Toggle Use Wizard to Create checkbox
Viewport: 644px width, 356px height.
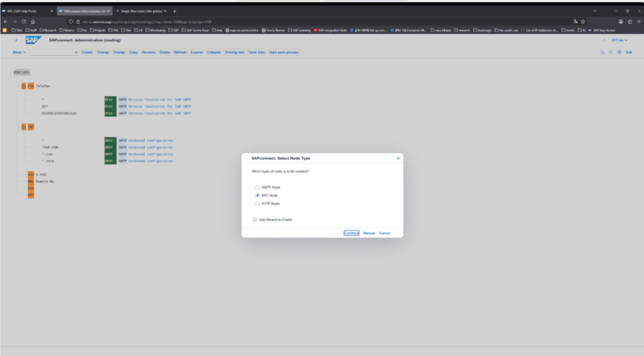coord(255,219)
